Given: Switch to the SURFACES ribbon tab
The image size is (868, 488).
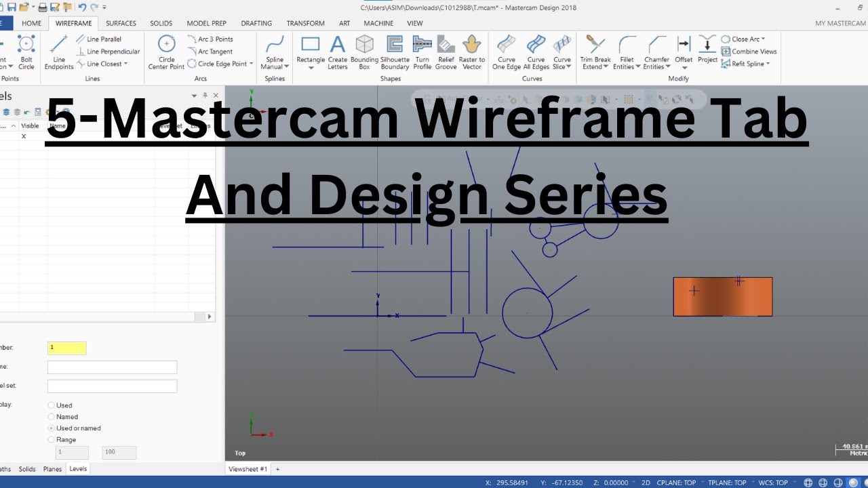Looking at the screenshot, I should 121,23.
